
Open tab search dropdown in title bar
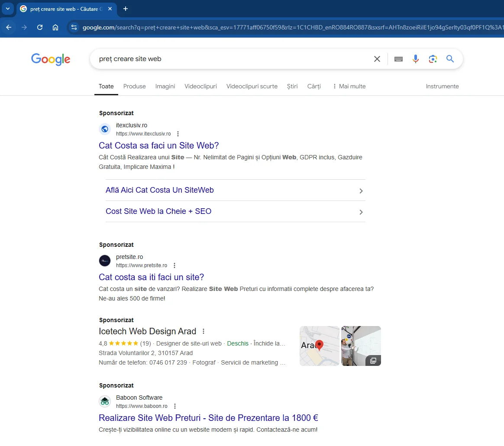(x=7, y=9)
